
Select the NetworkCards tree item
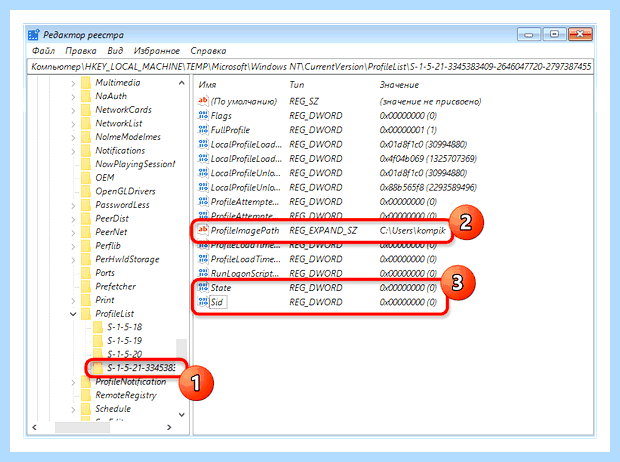[x=123, y=110]
